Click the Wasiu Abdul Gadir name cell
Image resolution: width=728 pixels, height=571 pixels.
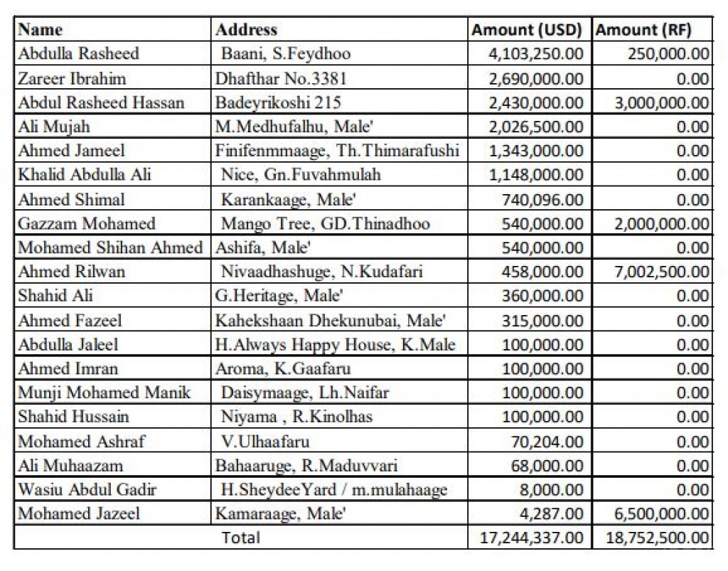click(113, 489)
